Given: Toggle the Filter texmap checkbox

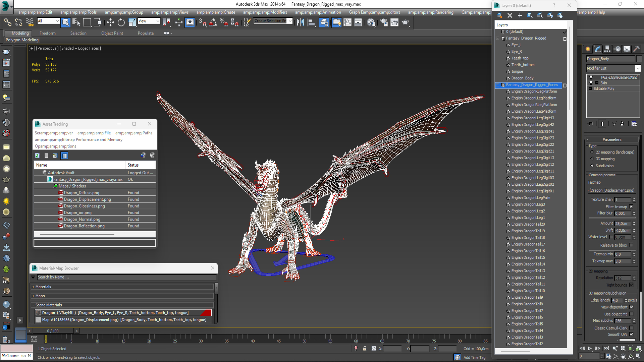Looking at the screenshot, I should pyautogui.click(x=631, y=207).
